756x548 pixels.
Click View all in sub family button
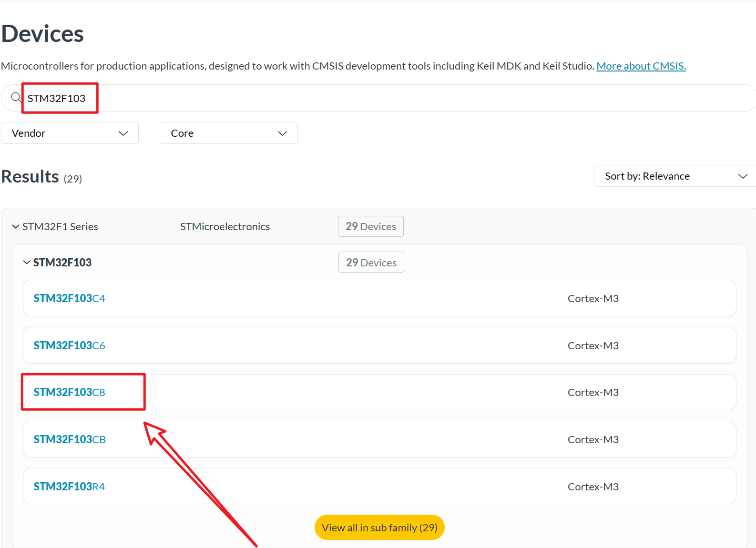[x=379, y=528]
